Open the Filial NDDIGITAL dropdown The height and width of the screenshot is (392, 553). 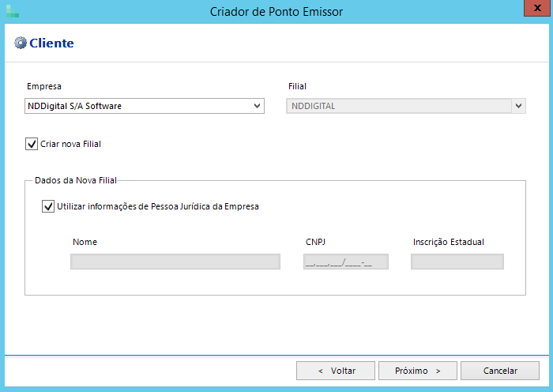click(x=406, y=106)
